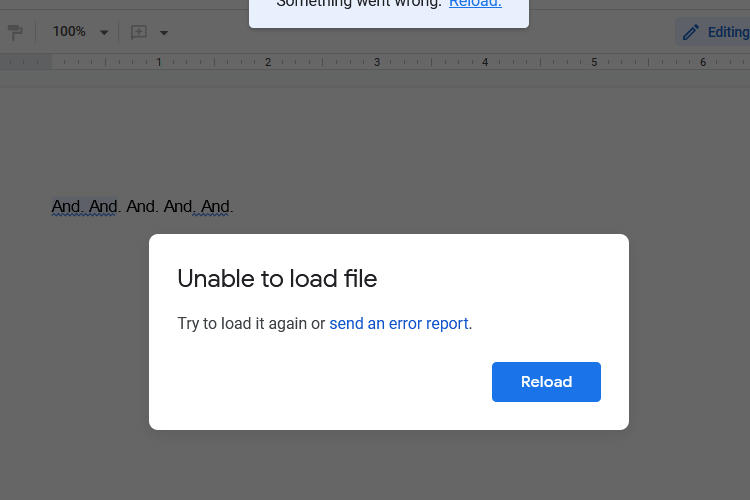Click Reload link in the error toast
The image size is (750, 500).
(475, 4)
